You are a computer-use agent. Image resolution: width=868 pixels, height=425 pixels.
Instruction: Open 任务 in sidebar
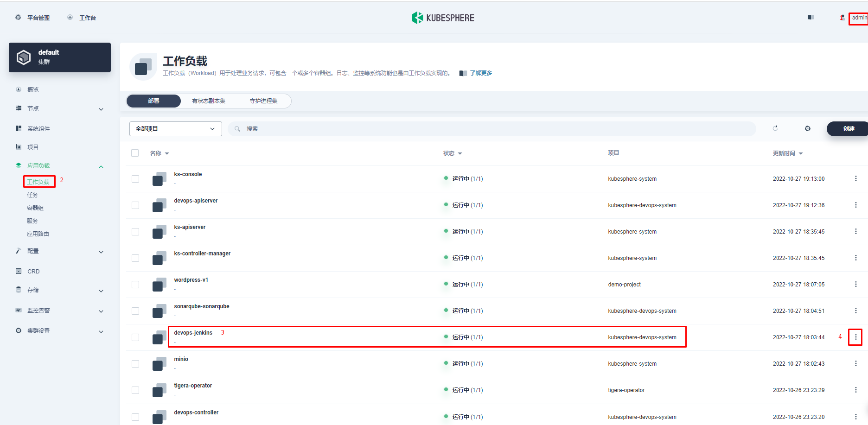(32, 195)
